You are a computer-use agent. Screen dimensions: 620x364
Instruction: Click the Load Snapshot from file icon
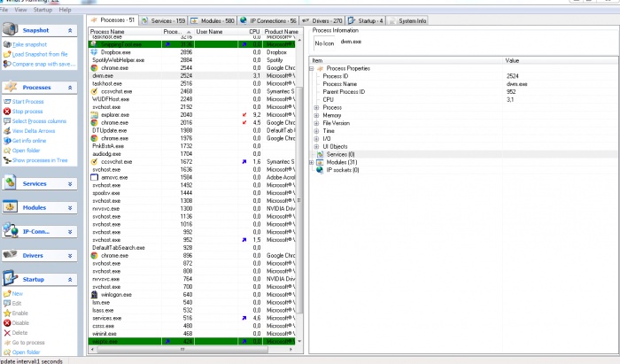7,54
